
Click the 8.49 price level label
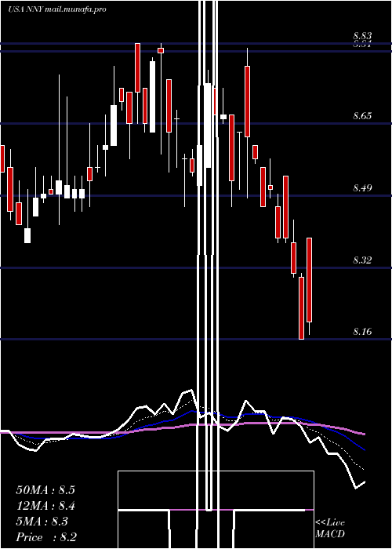[x=362, y=188]
